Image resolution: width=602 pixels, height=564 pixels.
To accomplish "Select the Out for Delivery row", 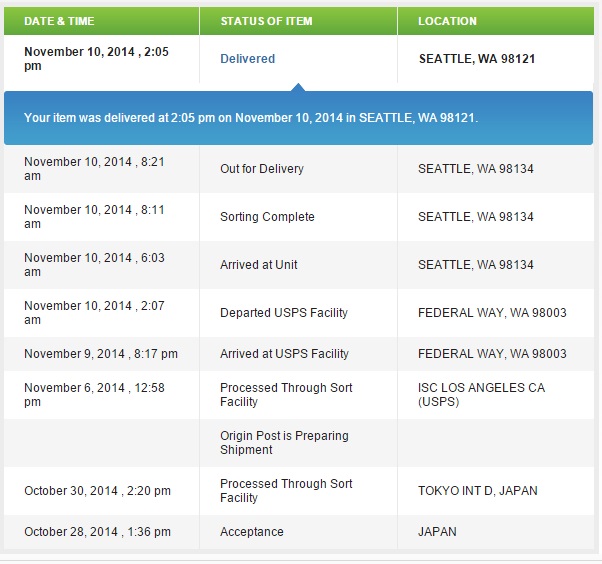I will point(299,169).
